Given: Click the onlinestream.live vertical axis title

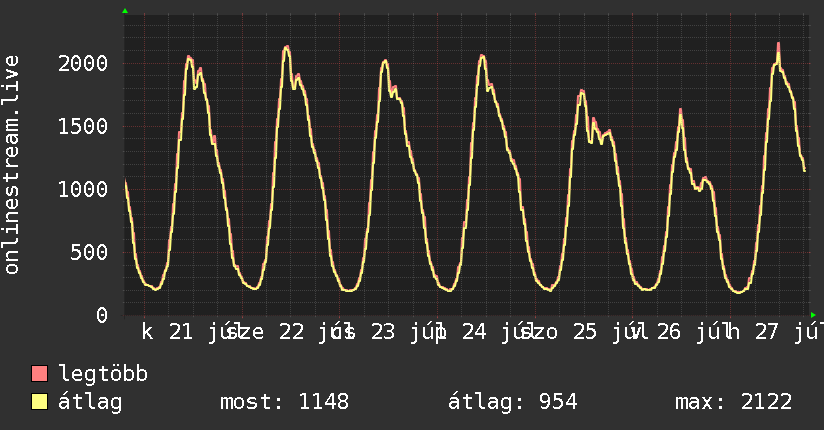Looking at the screenshot, I should (x=12, y=165).
